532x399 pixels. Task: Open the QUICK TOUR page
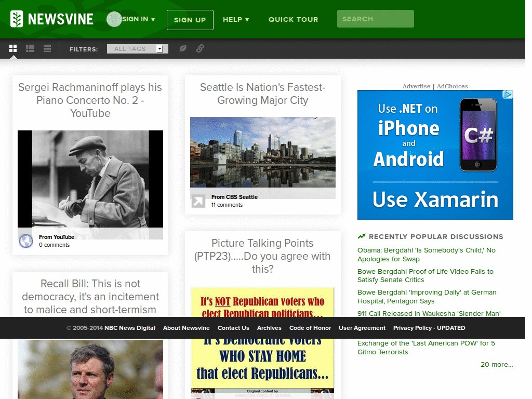click(x=294, y=20)
